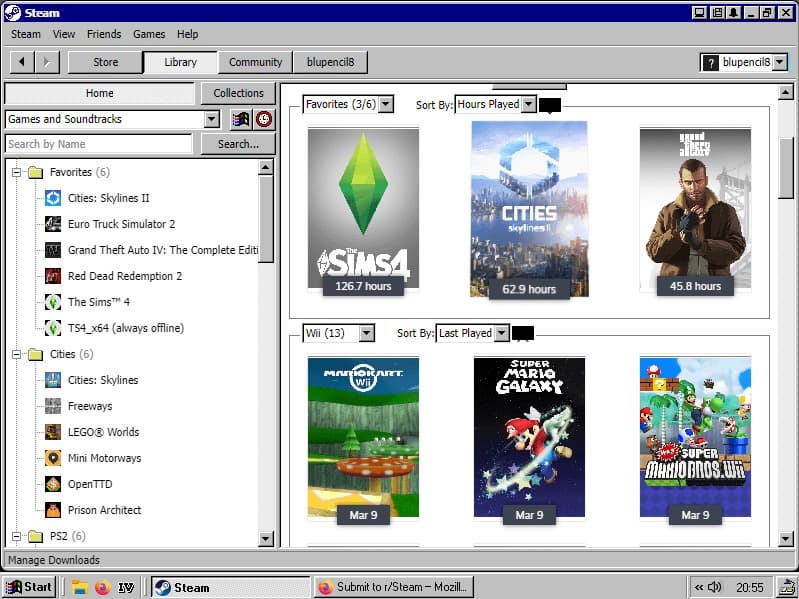Switch to Submit to r/Steam Mozilla window
This screenshot has height=599, width=799.
tap(393, 587)
